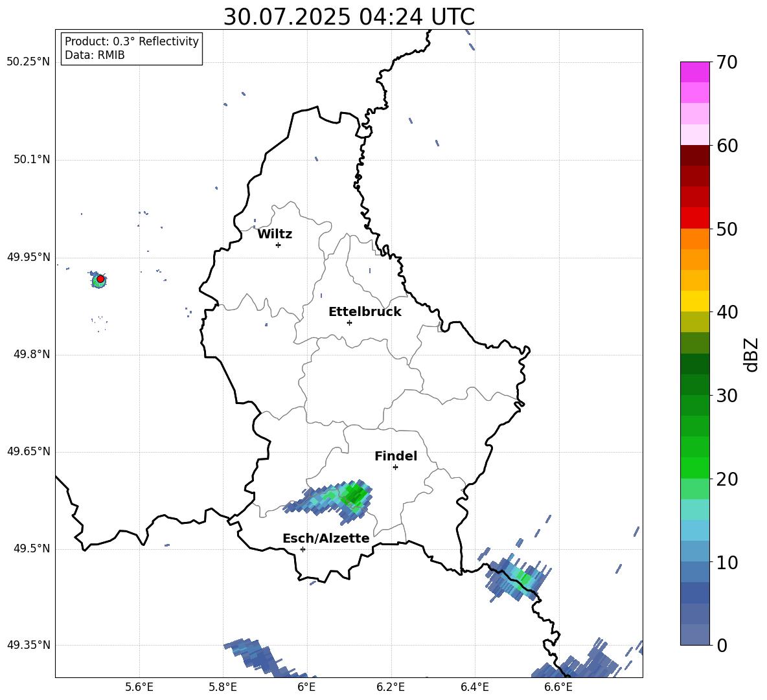This screenshot has height=700, width=767.
Task: Click the magenta swatch near 70 dBZ
Action: [694, 73]
